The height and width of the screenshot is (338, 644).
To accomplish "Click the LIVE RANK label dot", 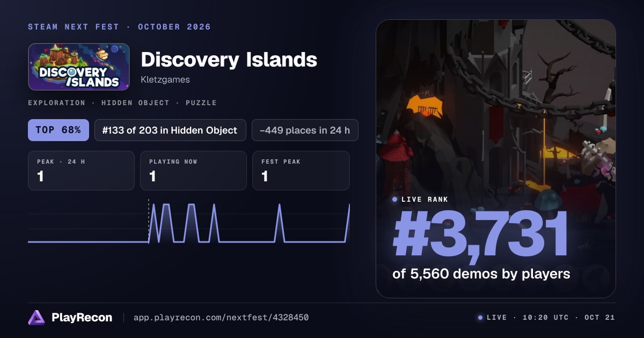I will (x=395, y=200).
